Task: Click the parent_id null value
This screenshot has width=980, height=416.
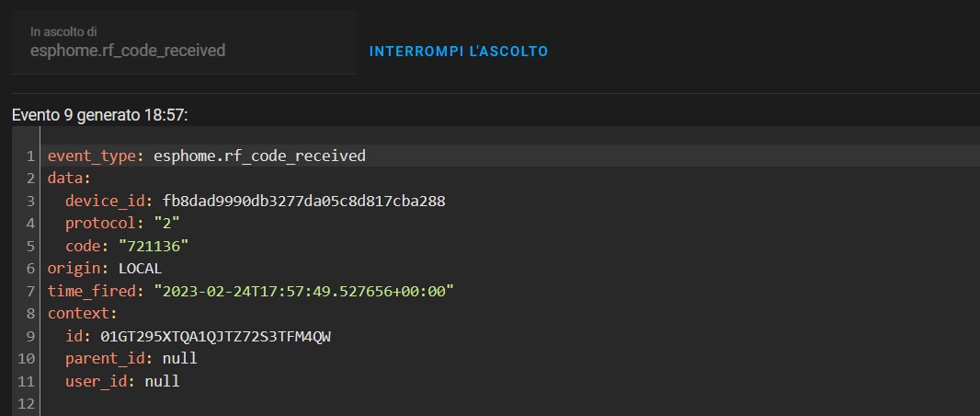Action: coord(180,358)
